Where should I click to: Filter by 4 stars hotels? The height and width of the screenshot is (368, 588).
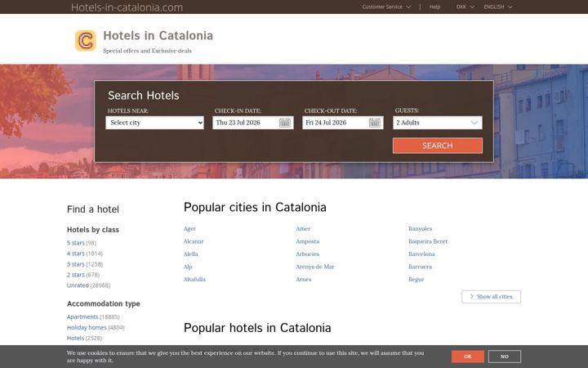click(76, 254)
